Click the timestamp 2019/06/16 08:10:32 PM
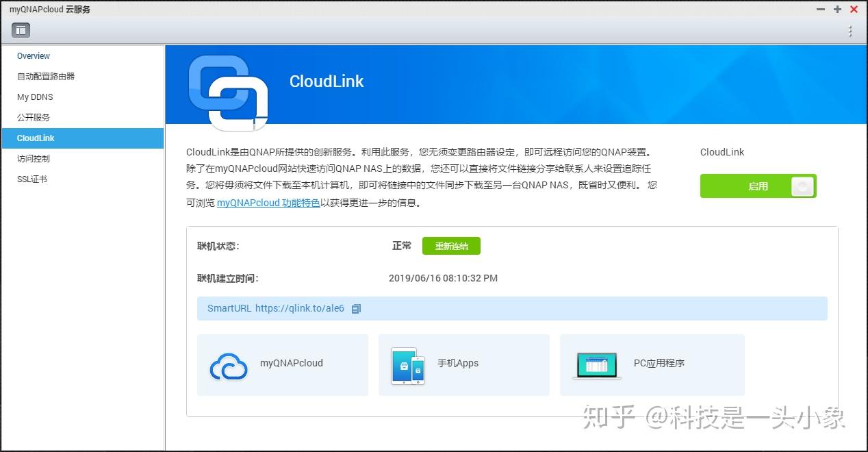Image resolution: width=868 pixels, height=452 pixels. pos(443,279)
